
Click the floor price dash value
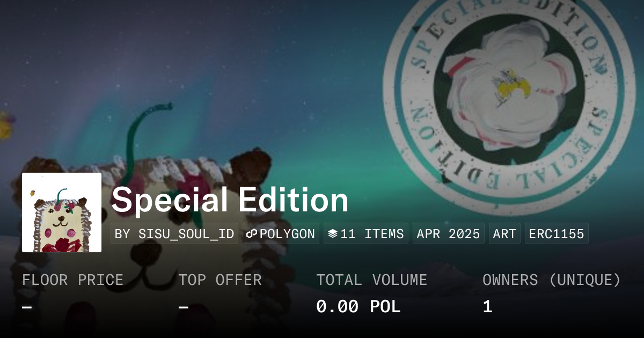(27, 307)
